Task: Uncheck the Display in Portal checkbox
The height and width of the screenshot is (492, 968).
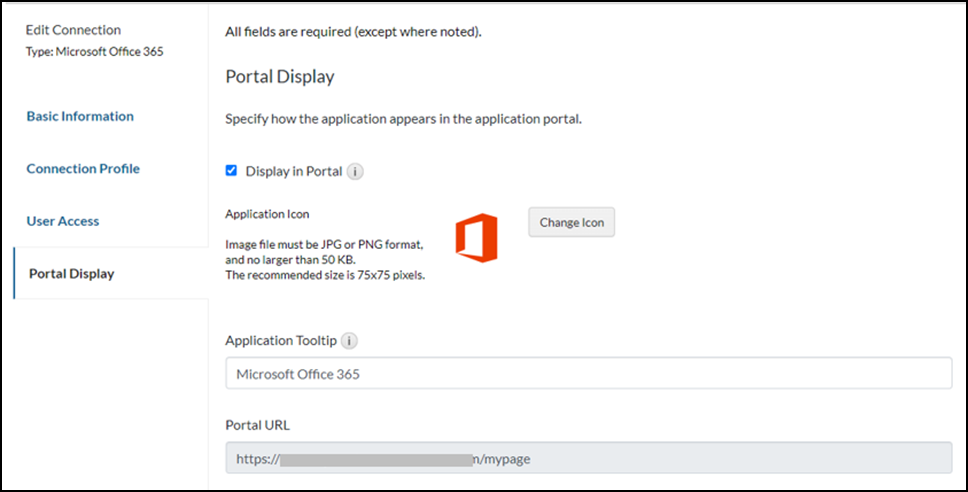Action: [x=232, y=171]
